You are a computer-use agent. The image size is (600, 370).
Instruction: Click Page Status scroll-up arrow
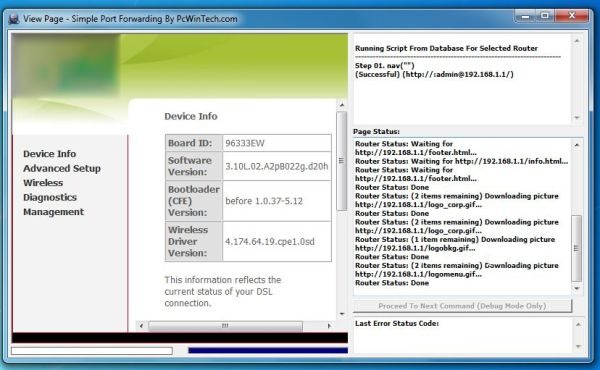click(x=577, y=145)
